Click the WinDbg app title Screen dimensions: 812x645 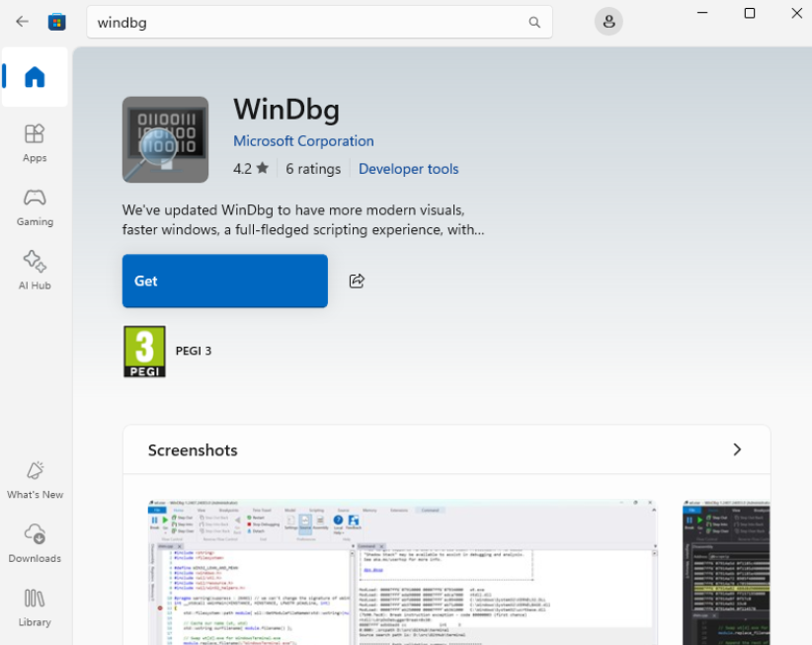286,110
